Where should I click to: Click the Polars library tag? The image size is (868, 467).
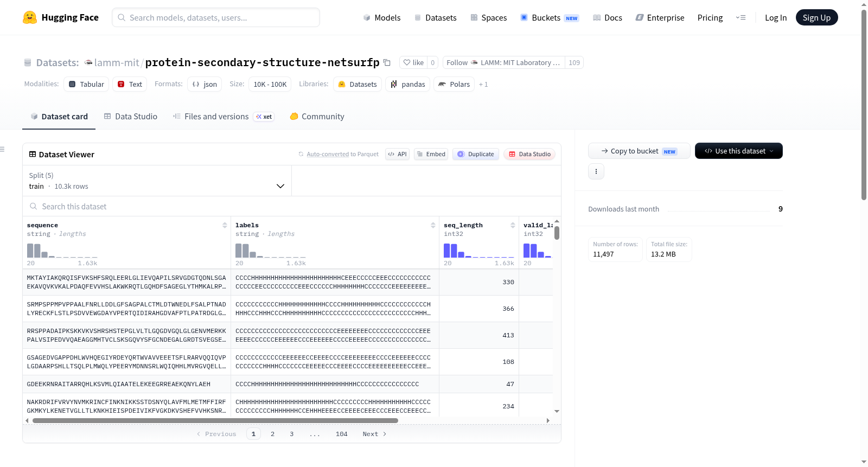(x=454, y=84)
